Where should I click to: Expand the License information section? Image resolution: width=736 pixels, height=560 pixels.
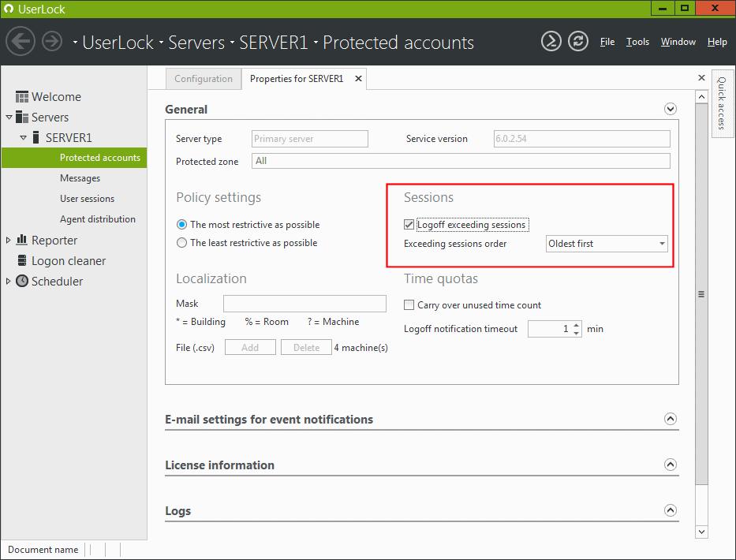coord(671,465)
